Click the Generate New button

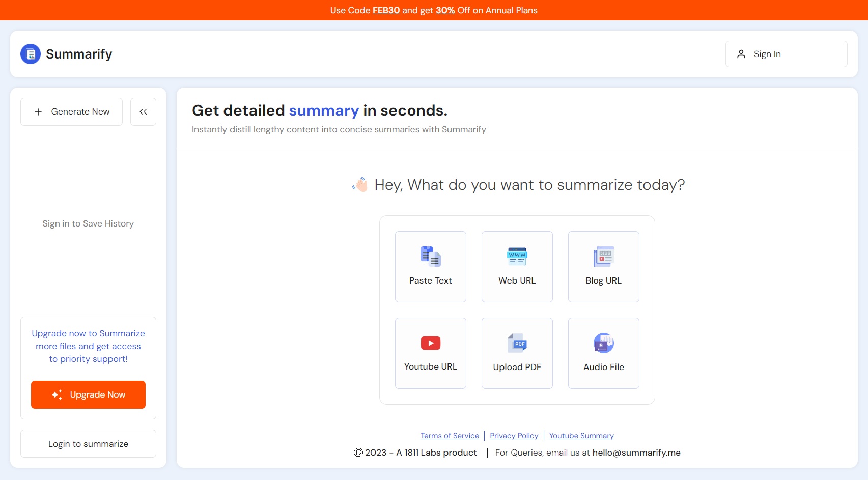(71, 111)
